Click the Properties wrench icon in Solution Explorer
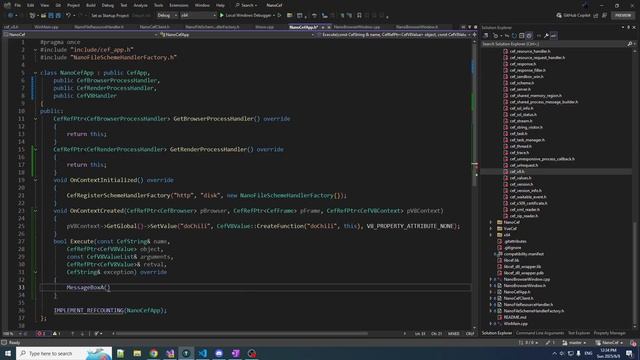 point(546,36)
